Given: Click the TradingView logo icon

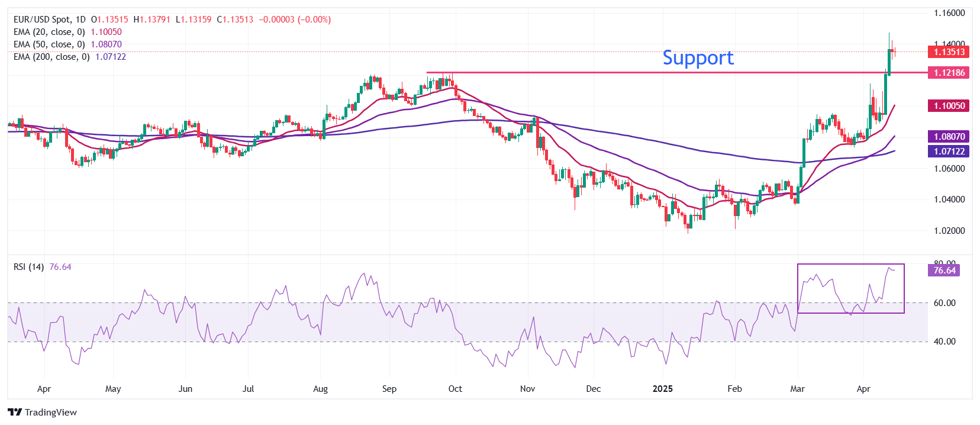Looking at the screenshot, I should point(15,412).
